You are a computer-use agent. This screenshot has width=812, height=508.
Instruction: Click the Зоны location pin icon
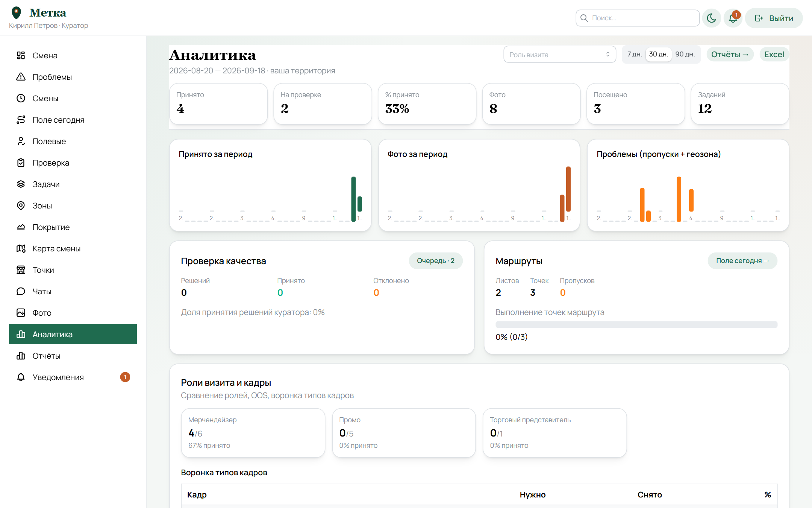21,205
